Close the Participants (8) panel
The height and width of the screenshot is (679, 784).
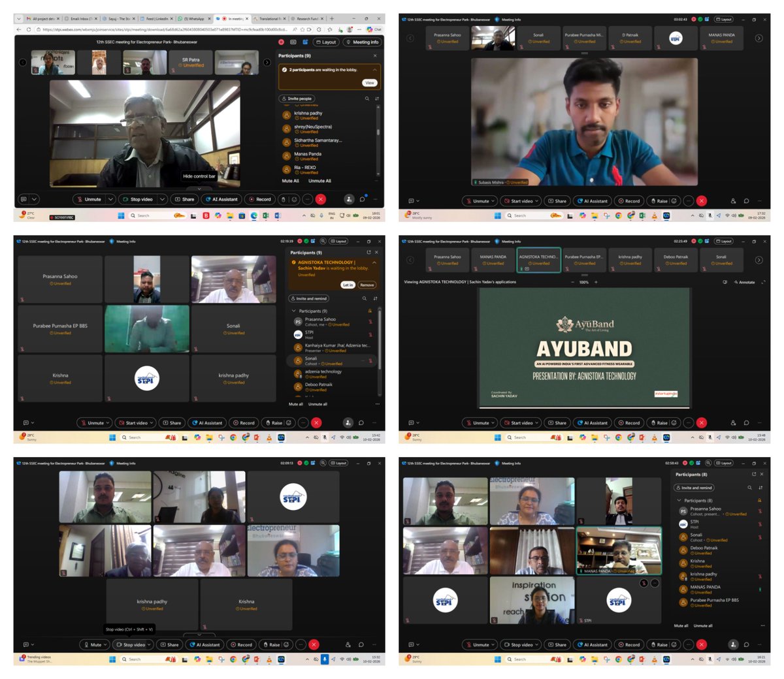click(761, 474)
